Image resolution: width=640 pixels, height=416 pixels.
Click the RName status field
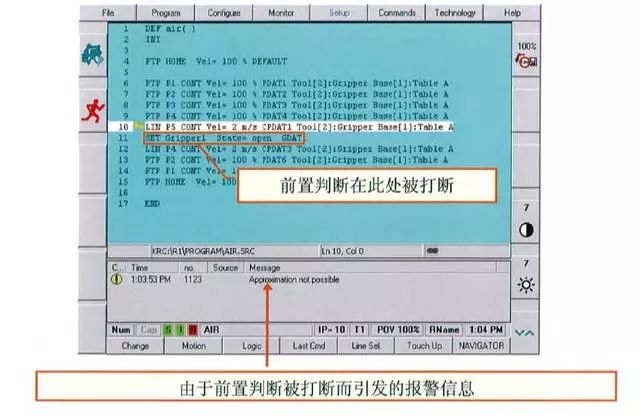pyautogui.click(x=444, y=329)
